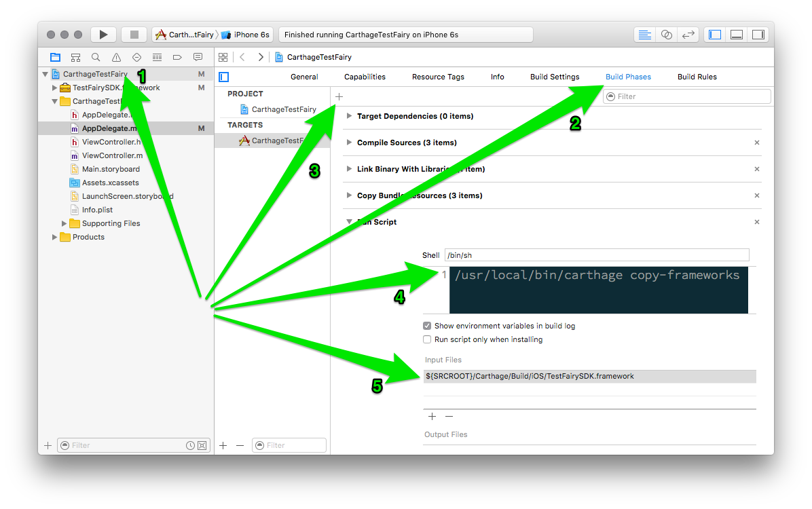Click the Shell path input field

pos(596,255)
